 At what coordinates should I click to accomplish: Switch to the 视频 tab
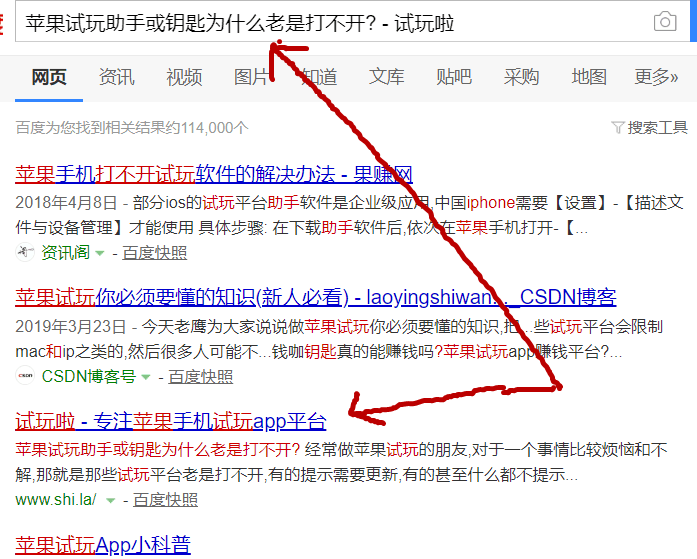coord(184,77)
